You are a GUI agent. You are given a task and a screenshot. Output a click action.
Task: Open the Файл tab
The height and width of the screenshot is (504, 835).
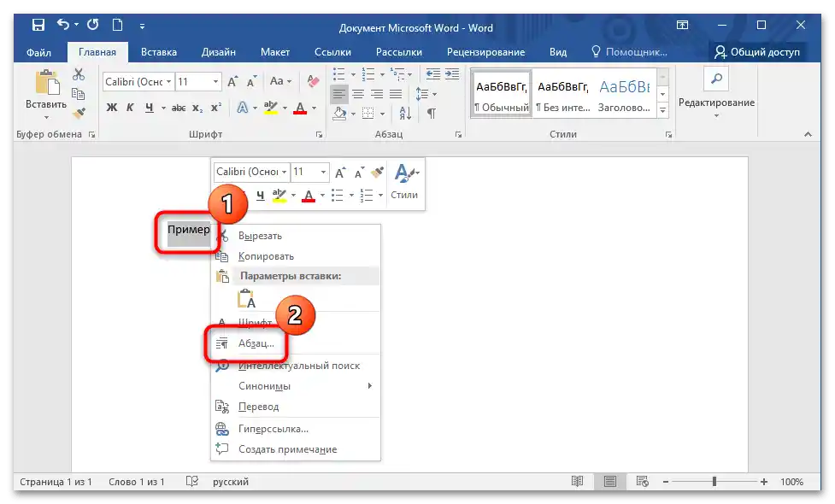click(x=38, y=52)
